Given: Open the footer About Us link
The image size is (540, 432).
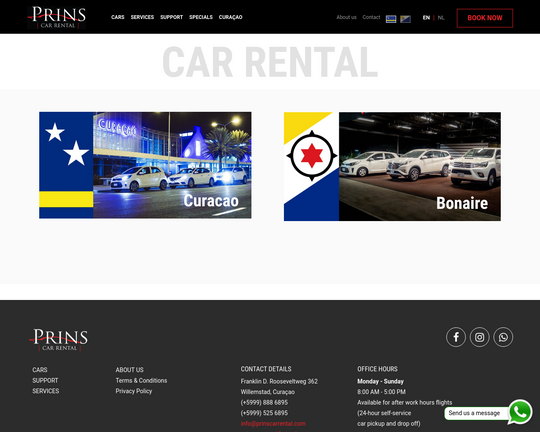Looking at the screenshot, I should (129, 370).
